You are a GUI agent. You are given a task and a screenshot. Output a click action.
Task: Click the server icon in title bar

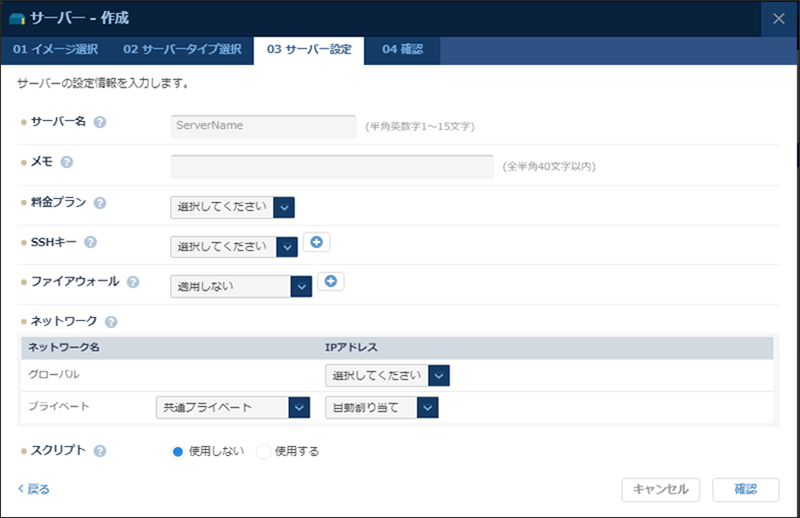(17, 19)
